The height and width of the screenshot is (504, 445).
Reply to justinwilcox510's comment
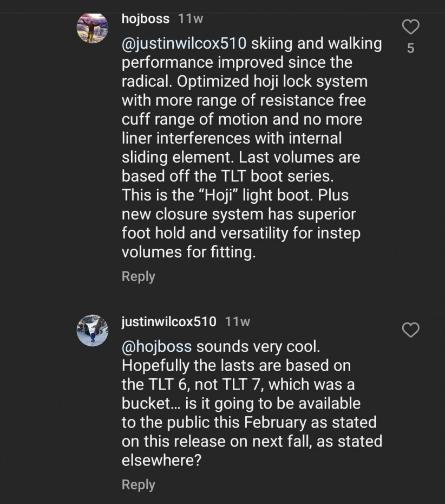[139, 484]
